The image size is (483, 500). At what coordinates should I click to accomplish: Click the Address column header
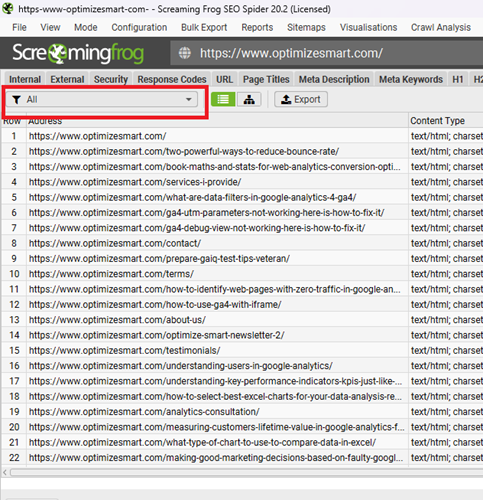coord(217,121)
